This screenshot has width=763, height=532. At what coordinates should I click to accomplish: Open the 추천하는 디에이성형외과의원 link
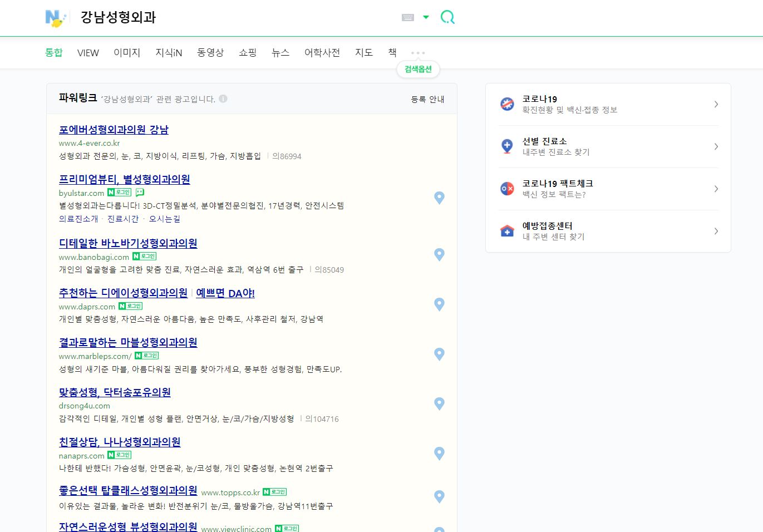coord(124,293)
